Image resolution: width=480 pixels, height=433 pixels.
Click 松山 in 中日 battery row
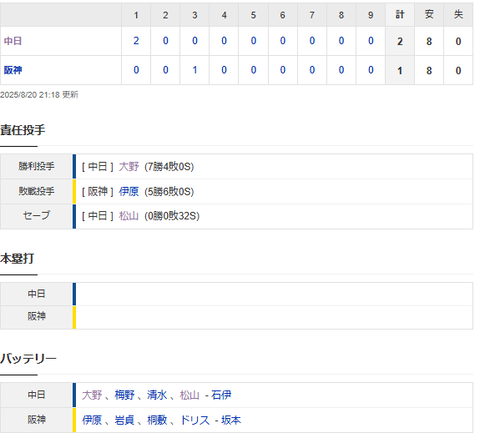pyautogui.click(x=190, y=395)
